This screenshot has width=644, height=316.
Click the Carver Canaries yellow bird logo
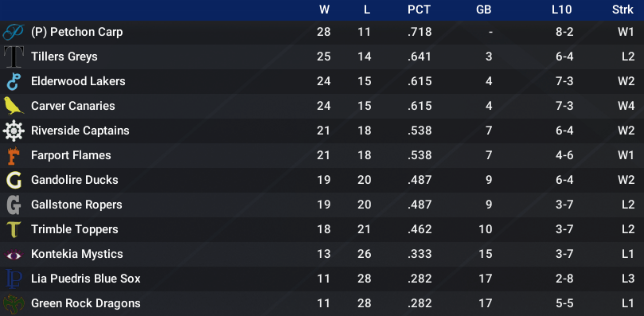pos(14,106)
